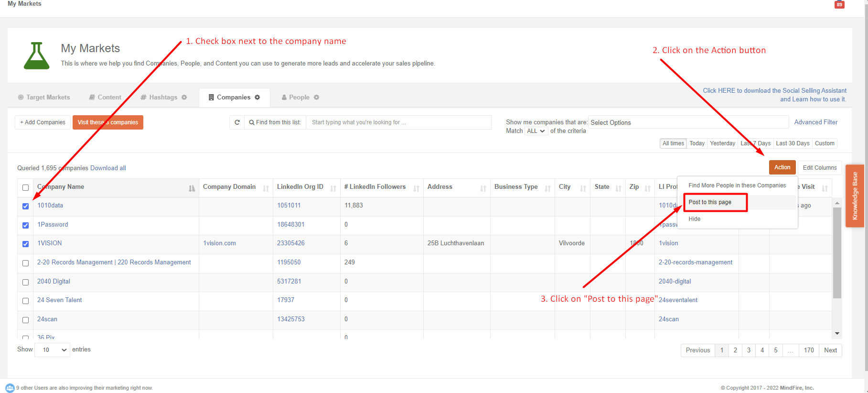Click the + Add Companies button
This screenshot has height=393, width=868.
click(43, 122)
